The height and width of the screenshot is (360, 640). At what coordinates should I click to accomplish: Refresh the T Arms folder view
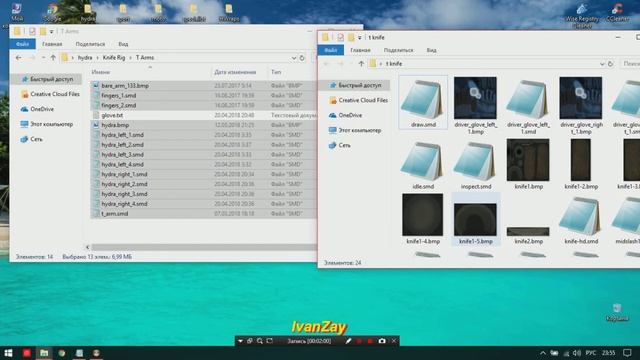[302, 58]
